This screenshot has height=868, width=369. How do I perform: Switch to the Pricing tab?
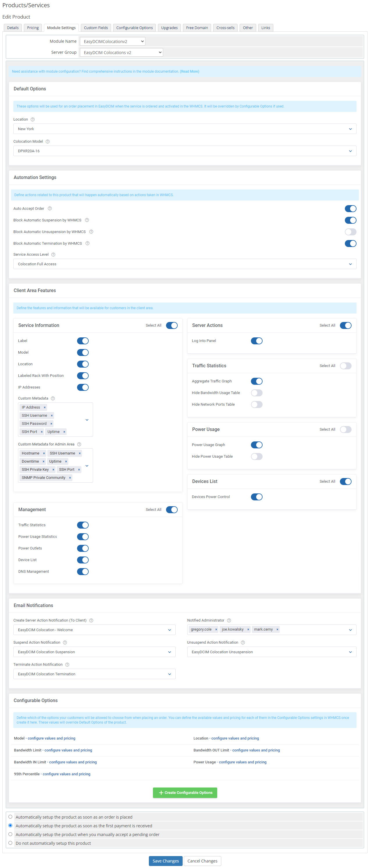point(33,28)
